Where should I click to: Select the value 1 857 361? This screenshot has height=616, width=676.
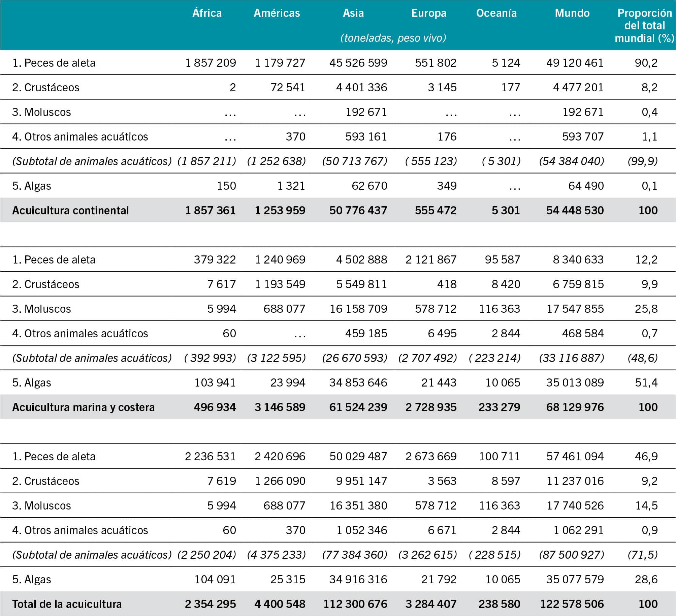(210, 210)
